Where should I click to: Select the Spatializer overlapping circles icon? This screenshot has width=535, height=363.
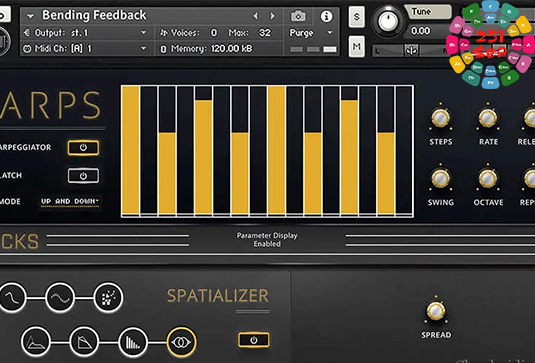point(182,342)
